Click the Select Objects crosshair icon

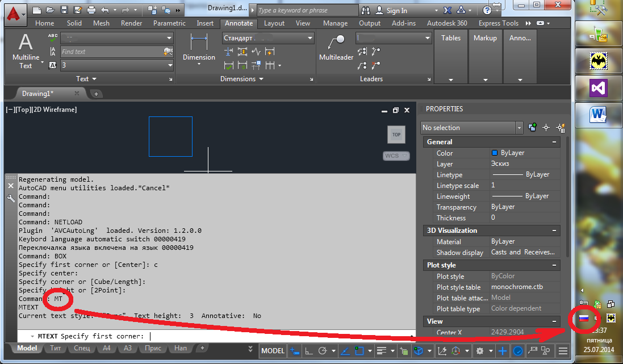coord(546,128)
